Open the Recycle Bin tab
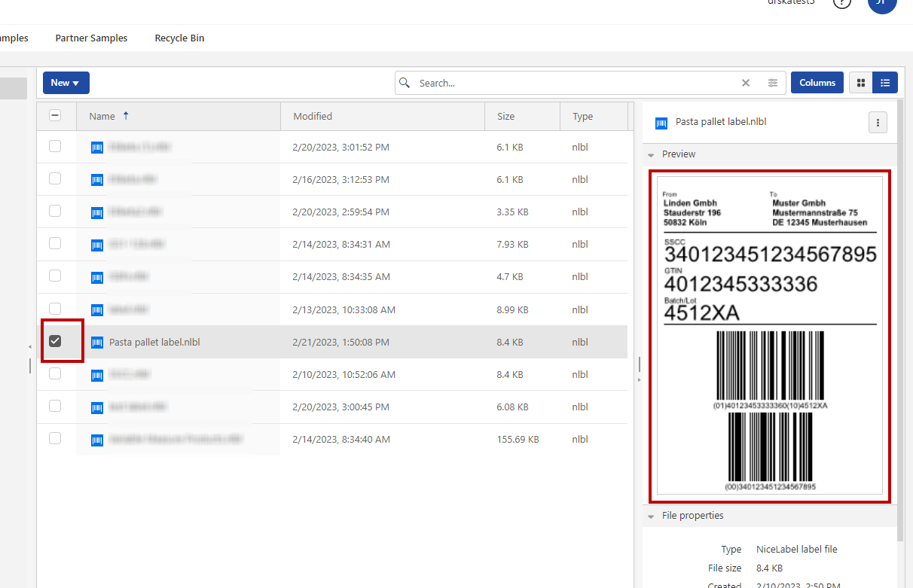Viewport: 913px width, 588px height. tap(179, 38)
